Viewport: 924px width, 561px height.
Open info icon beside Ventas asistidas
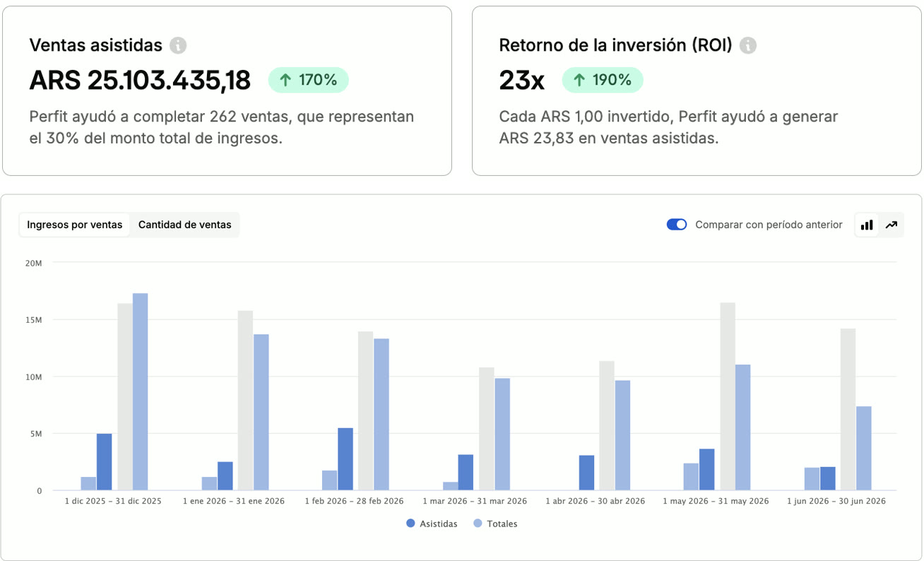tap(178, 45)
